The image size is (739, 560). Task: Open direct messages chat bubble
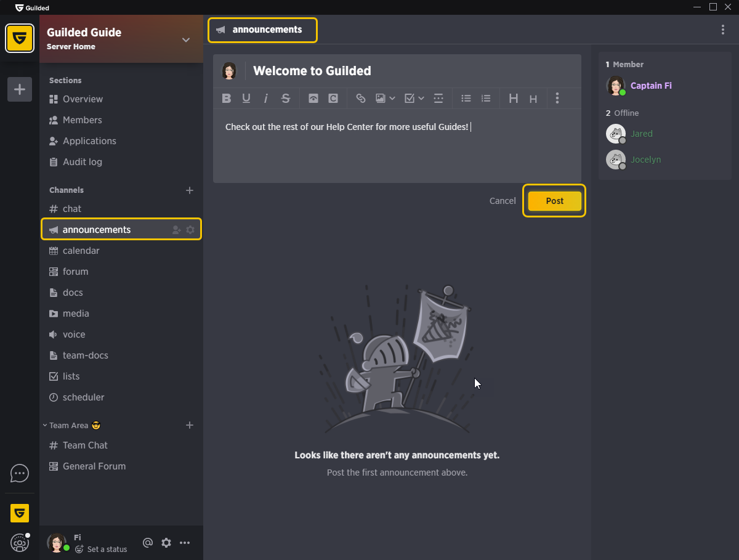[x=20, y=473]
